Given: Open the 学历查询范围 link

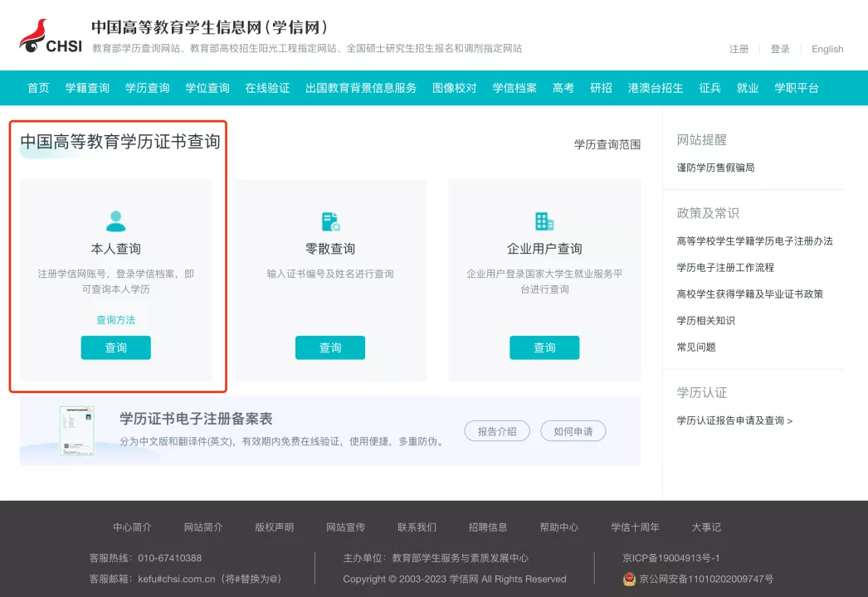Looking at the screenshot, I should click(607, 144).
